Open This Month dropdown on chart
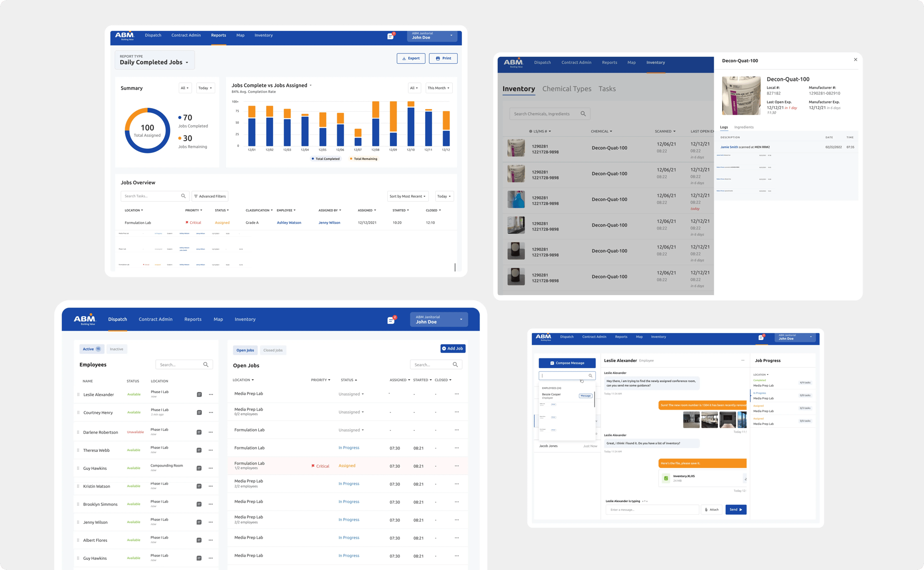Screen dimensions: 924x570 (x=438, y=88)
